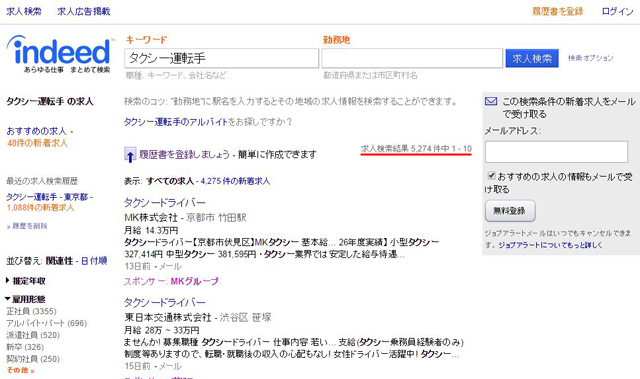The height and width of the screenshot is (379, 640).
Task: Open first タクシードライバー job title
Action: 164,202
